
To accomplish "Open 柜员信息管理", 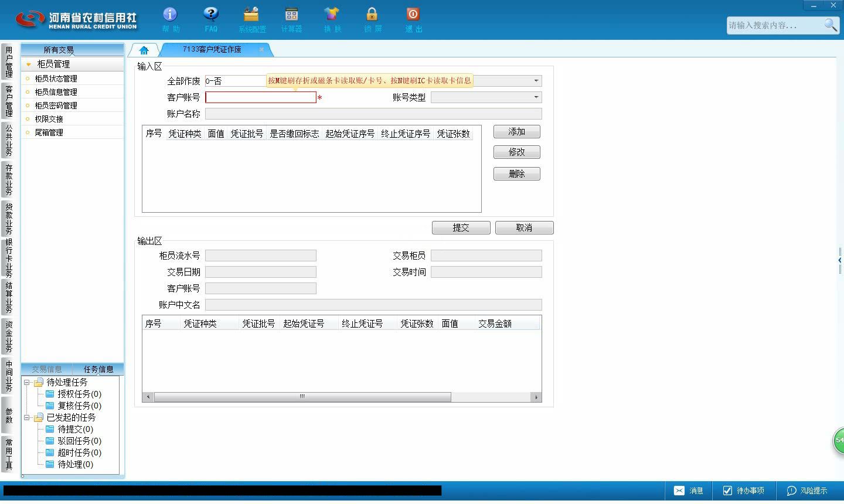I will point(56,92).
